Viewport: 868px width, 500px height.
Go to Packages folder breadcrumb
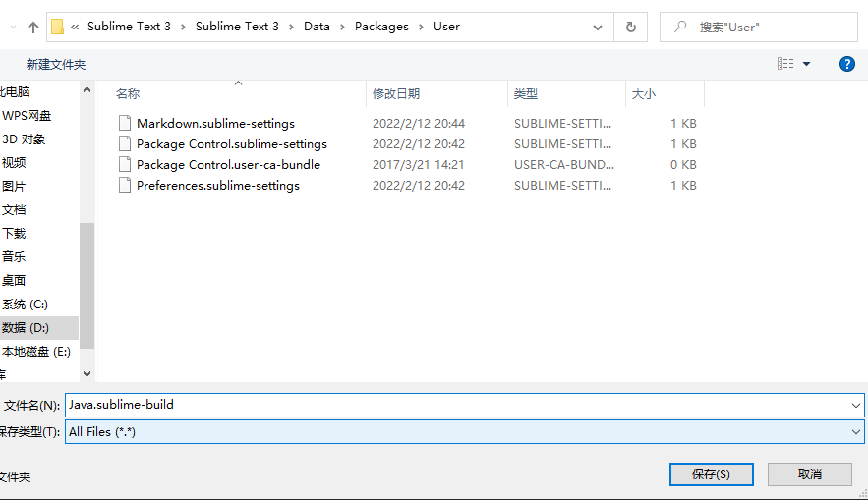pos(381,27)
